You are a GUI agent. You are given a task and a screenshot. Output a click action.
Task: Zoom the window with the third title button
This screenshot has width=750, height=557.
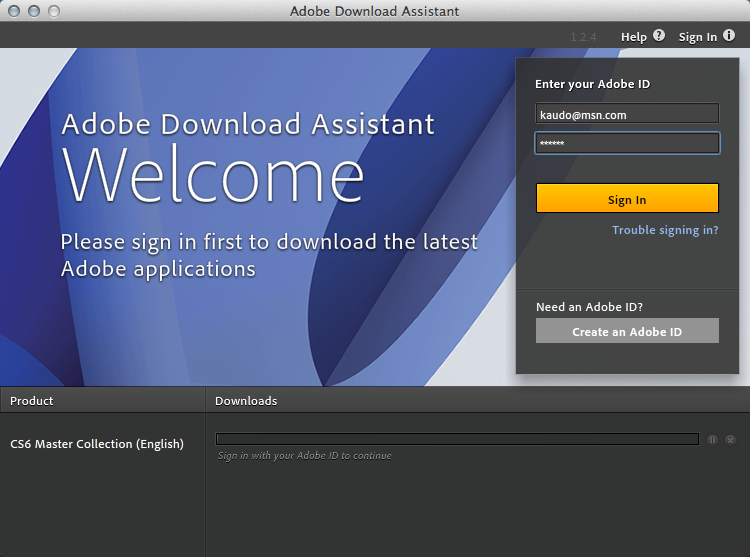(54, 11)
